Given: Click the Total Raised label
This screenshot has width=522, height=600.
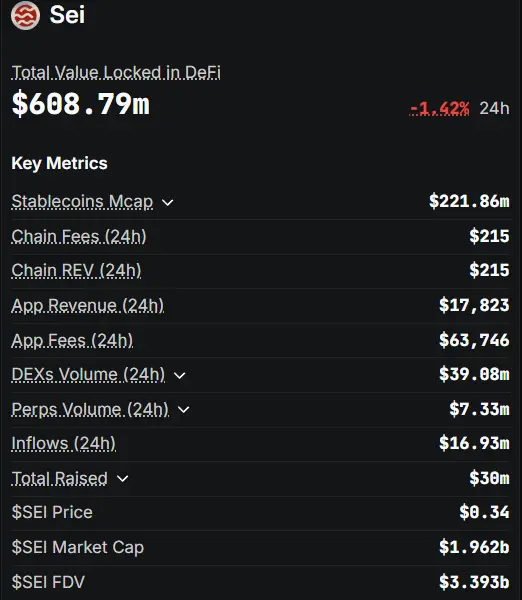Looking at the screenshot, I should [60, 478].
